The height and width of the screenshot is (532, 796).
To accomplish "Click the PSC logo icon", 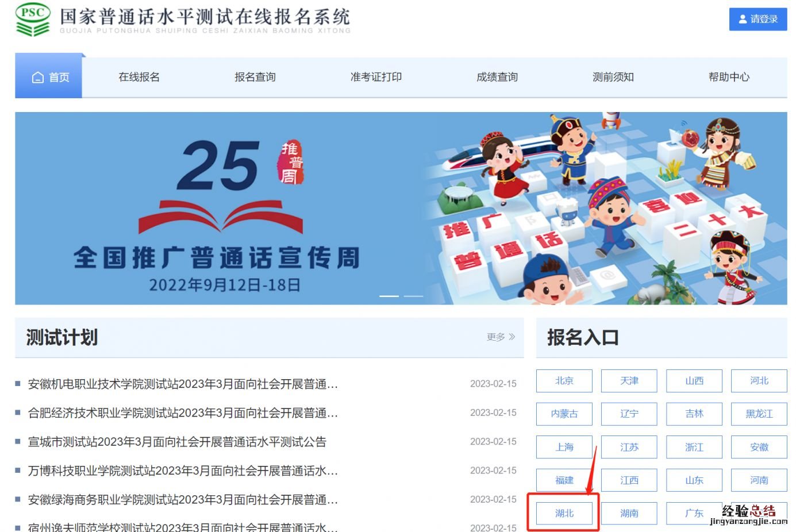I will pos(33,20).
